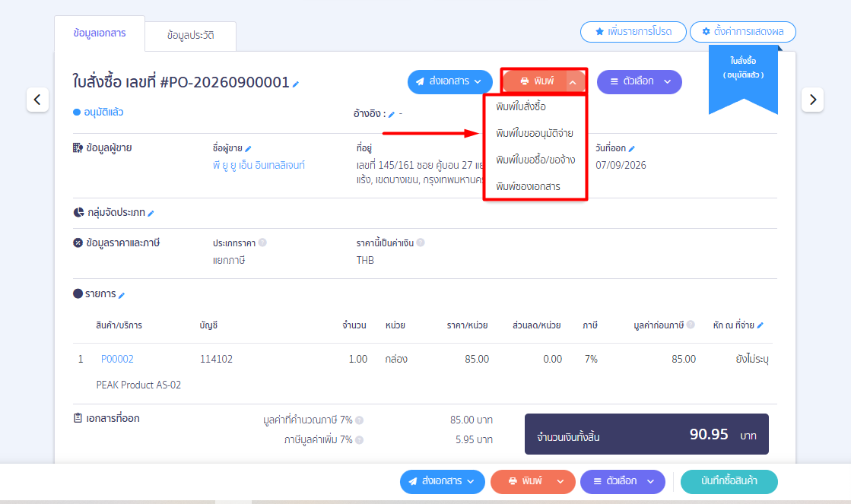Open top ตัวเลือก options dropdown

click(640, 82)
